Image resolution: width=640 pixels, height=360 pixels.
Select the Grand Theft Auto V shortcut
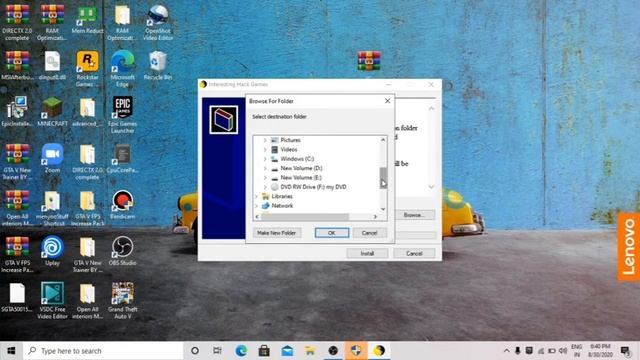coord(122,294)
